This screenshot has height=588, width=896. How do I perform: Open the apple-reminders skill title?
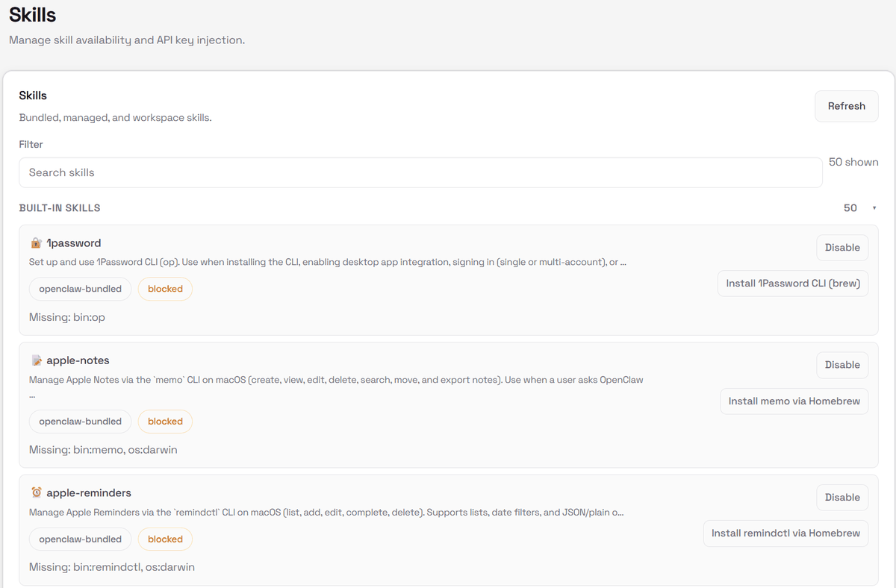pyautogui.click(x=89, y=493)
